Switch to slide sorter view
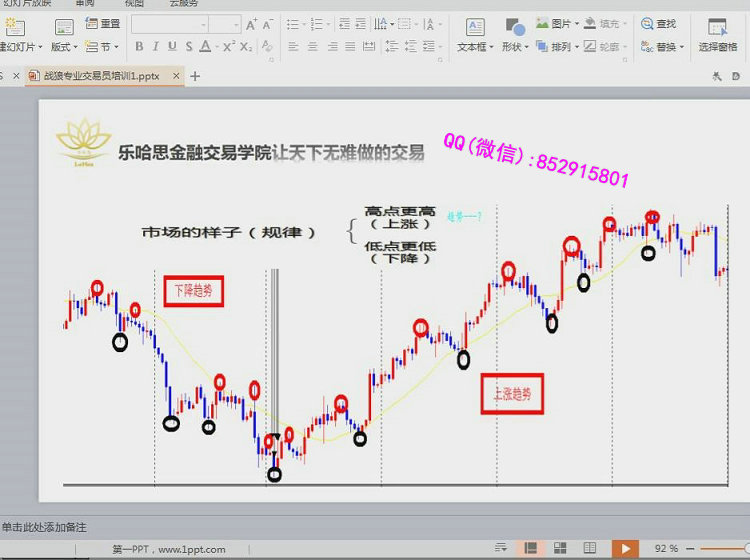The image size is (750, 560). pyautogui.click(x=561, y=549)
